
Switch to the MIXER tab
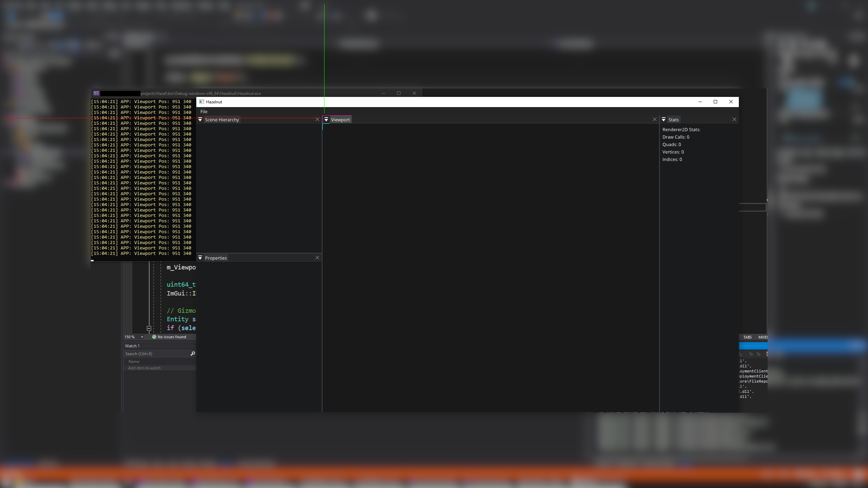pos(763,337)
